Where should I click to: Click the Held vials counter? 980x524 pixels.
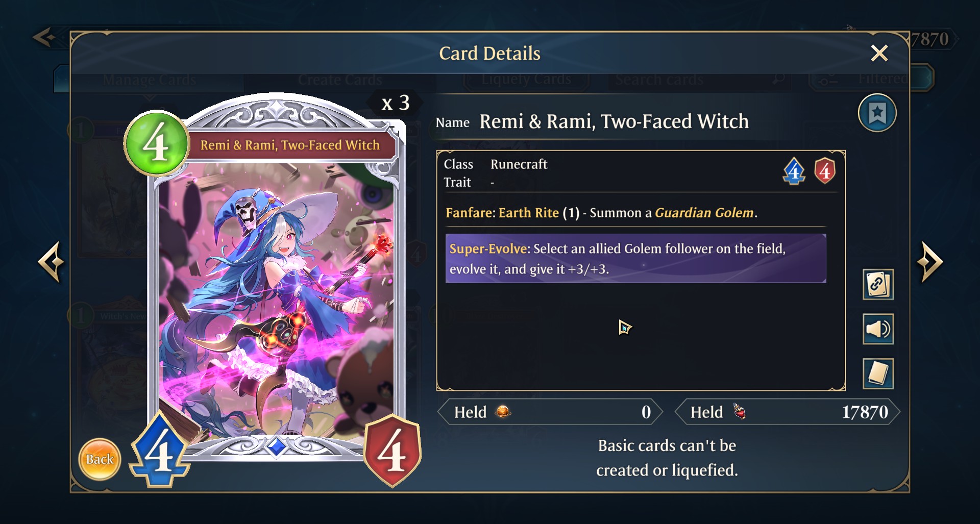787,412
